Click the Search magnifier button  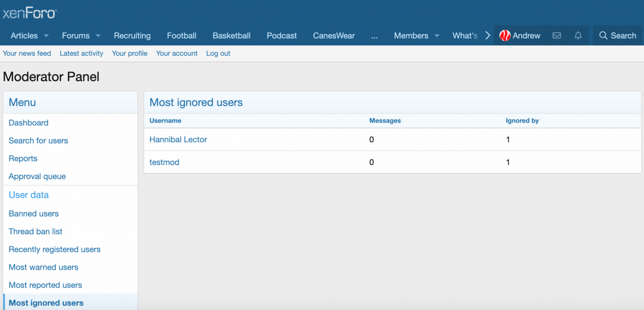[617, 36]
